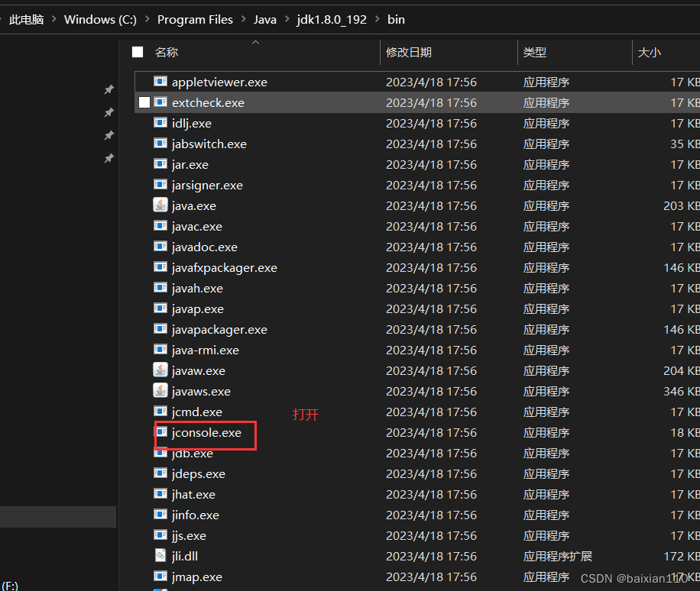The image size is (700, 591).
Task: Click the java.exe coffee cup icon
Action: (160, 205)
